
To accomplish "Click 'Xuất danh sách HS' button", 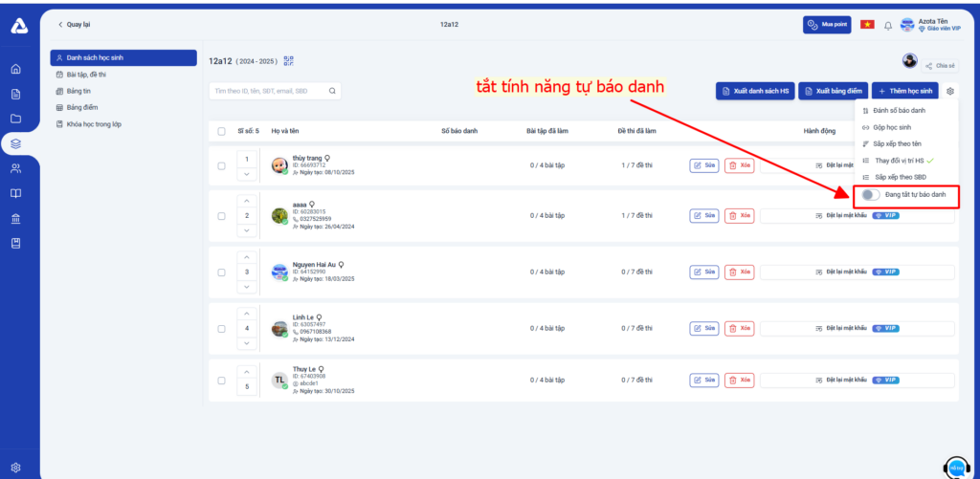I will coord(754,91).
